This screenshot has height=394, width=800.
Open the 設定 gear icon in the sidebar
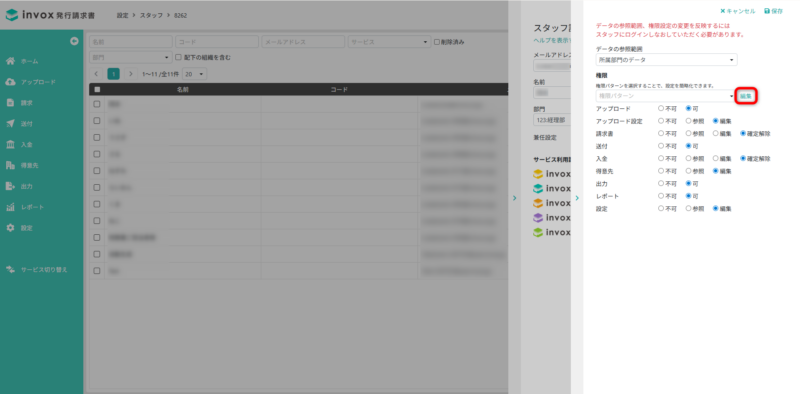[x=10, y=228]
